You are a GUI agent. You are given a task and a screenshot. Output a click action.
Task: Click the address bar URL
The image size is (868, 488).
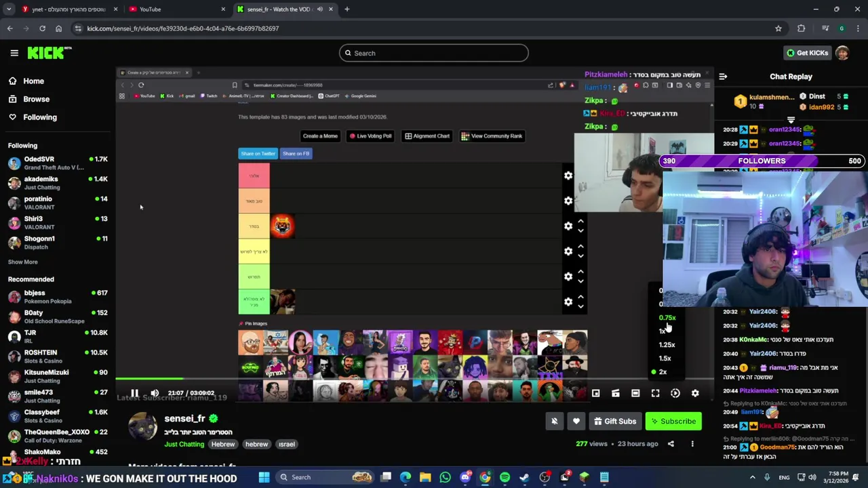point(183,28)
